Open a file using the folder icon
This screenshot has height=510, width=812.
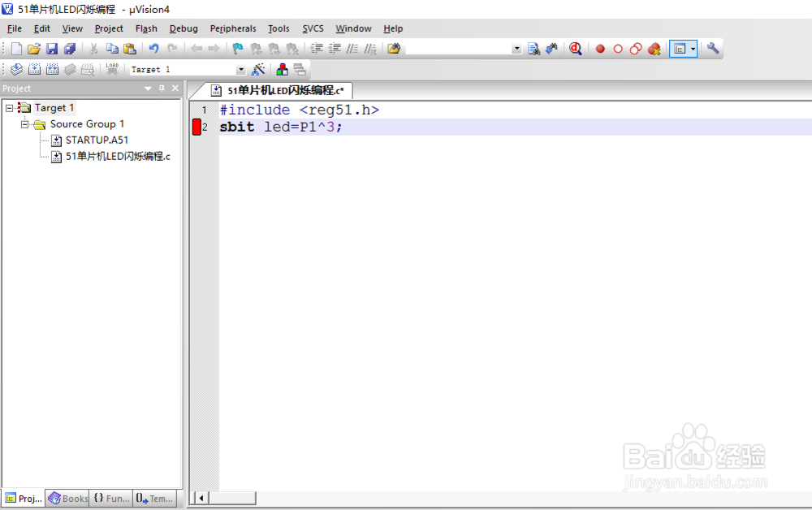point(34,49)
